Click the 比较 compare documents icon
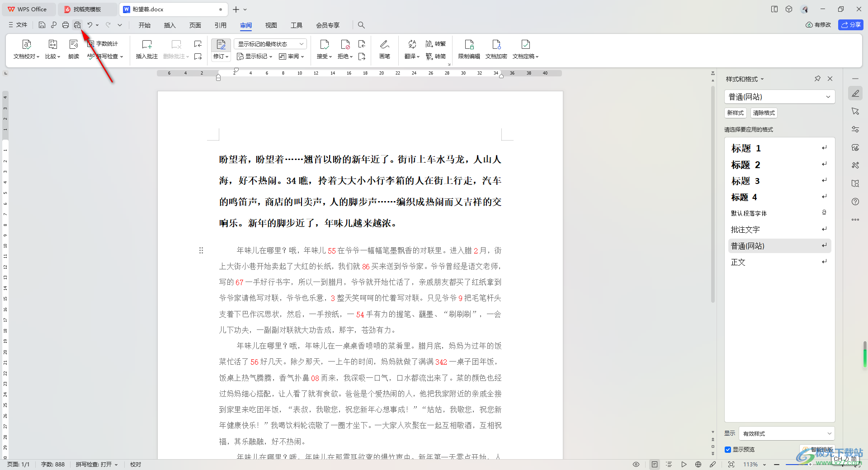This screenshot has width=868, height=470. 52,44
